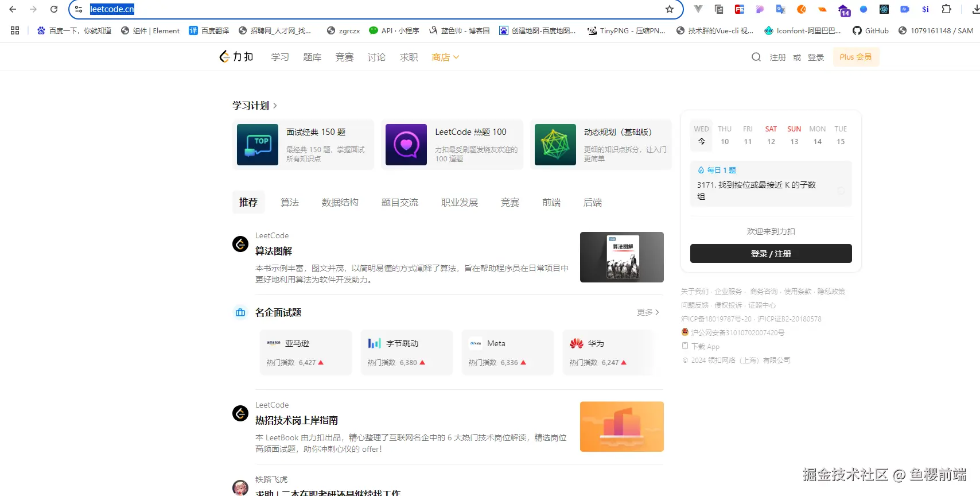Screen dimensions: 980x496
Task: Open the 隐私政策 footer link
Action: (831, 292)
